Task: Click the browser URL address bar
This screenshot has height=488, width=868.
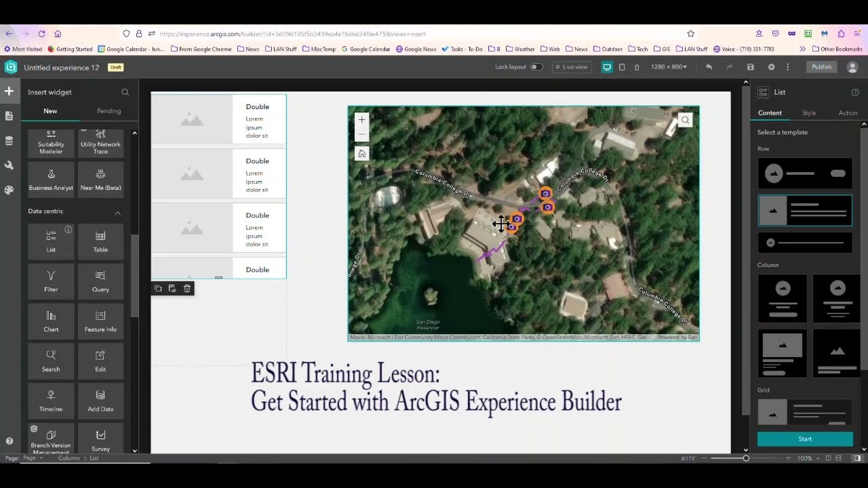Action: 407,33
